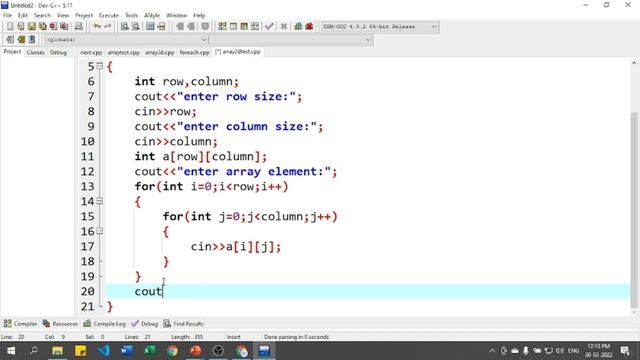Viewport: 640px width, 360px height.
Task: Select the array2dtest.cpp file tab
Action: click(x=238, y=52)
